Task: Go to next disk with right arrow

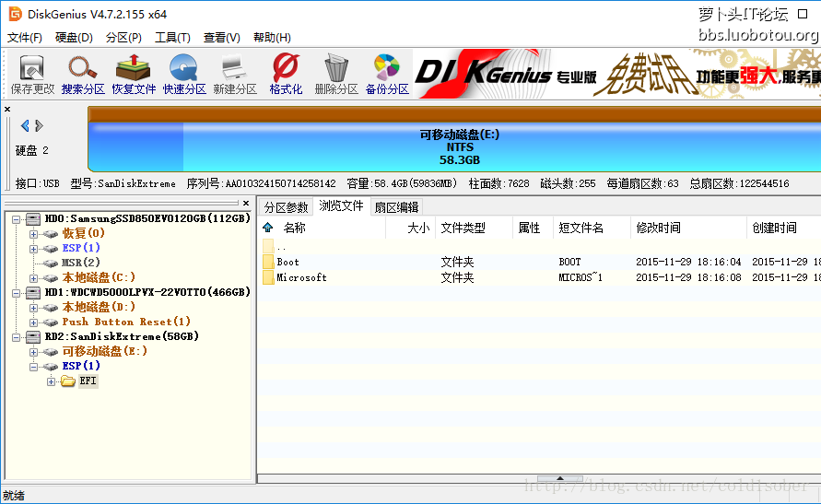Action: point(39,125)
